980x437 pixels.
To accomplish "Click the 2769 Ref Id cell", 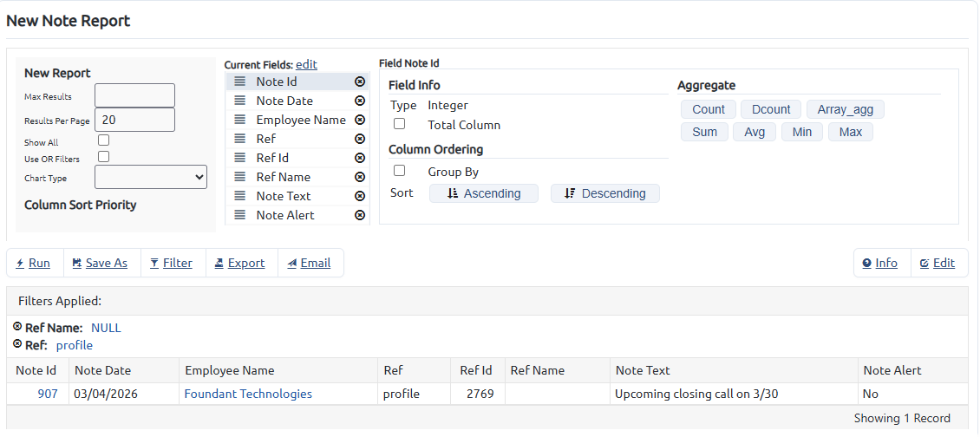I will coord(480,394).
